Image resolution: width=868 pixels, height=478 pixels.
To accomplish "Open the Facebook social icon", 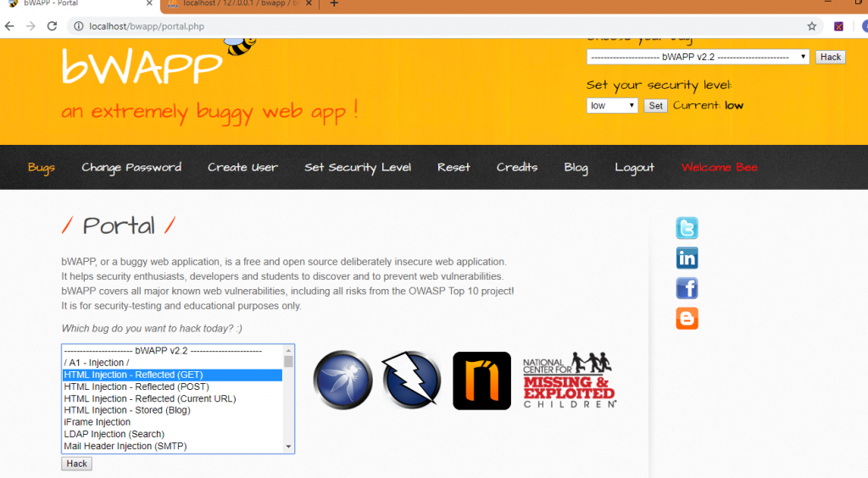I will [687, 288].
